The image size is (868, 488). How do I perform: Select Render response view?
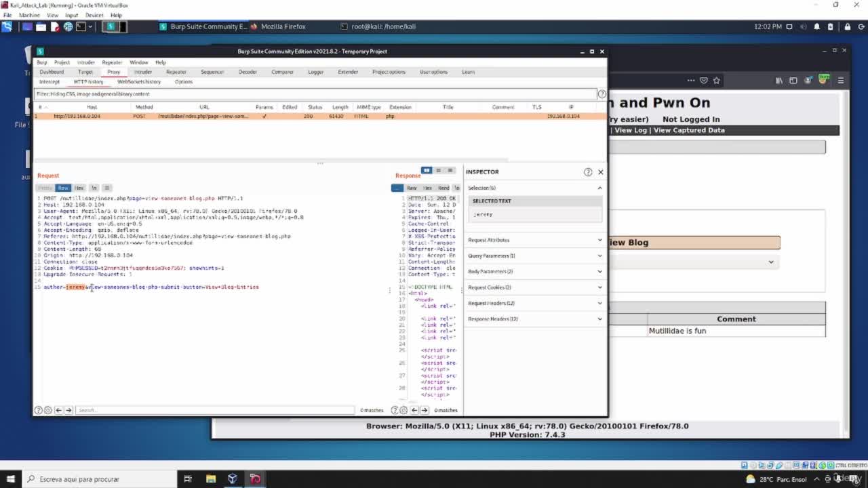click(x=443, y=188)
